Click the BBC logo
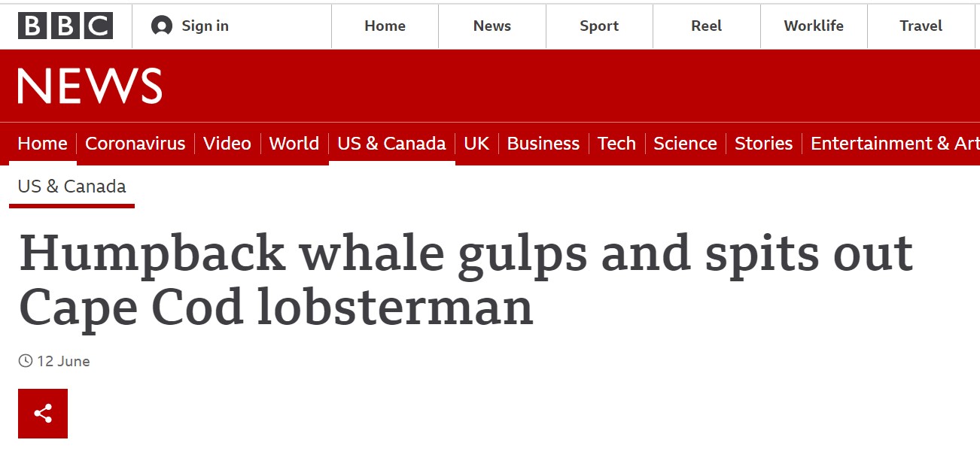 pyautogui.click(x=65, y=26)
